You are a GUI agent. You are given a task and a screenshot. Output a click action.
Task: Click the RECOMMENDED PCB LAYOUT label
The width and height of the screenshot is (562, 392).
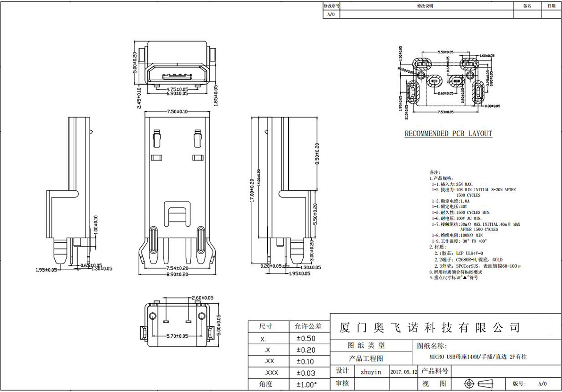(x=448, y=134)
